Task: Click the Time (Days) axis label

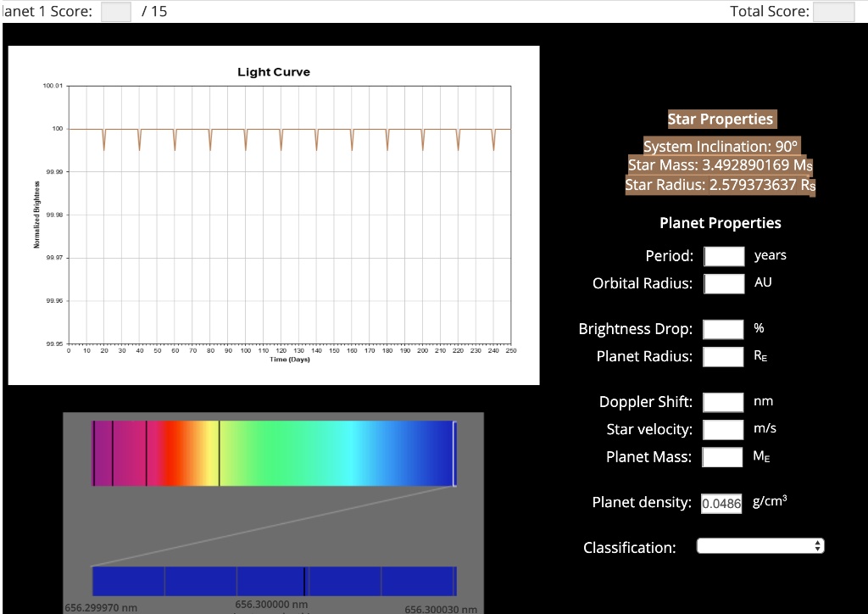Action: coord(290,360)
